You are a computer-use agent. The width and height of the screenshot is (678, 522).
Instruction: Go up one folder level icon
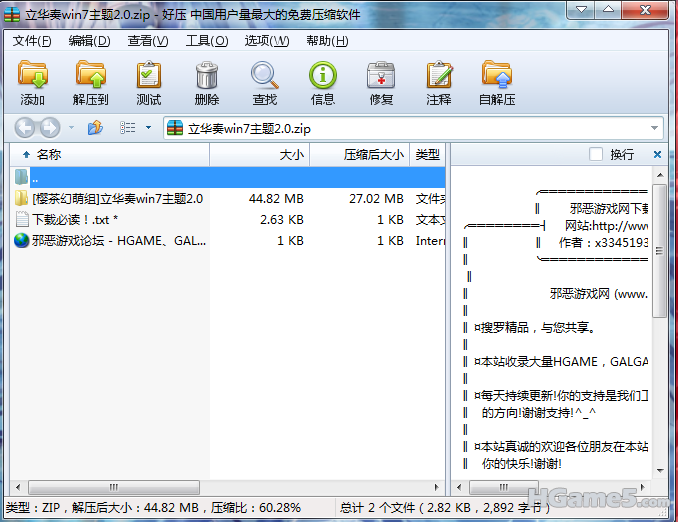96,128
